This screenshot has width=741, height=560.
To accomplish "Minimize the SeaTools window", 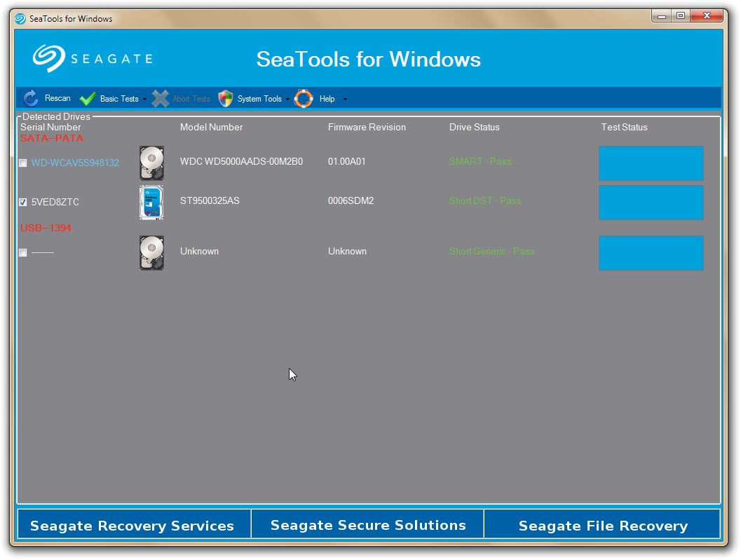I will (x=662, y=16).
